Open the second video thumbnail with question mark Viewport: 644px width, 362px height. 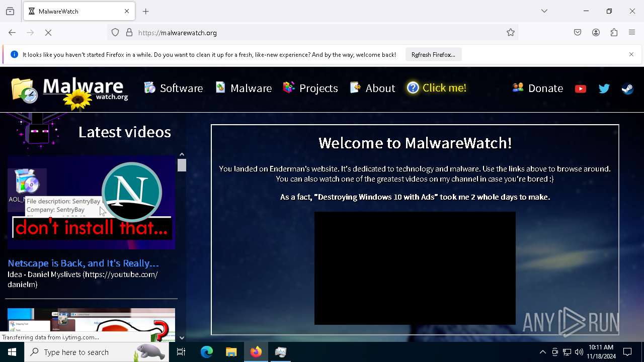click(x=91, y=325)
